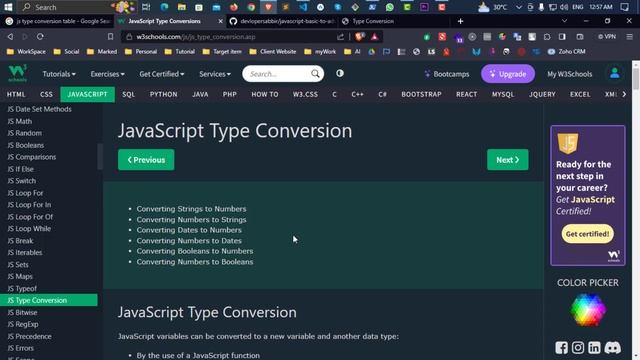The width and height of the screenshot is (640, 360).
Task: Select the SQL topic tab
Action: [x=128, y=94]
